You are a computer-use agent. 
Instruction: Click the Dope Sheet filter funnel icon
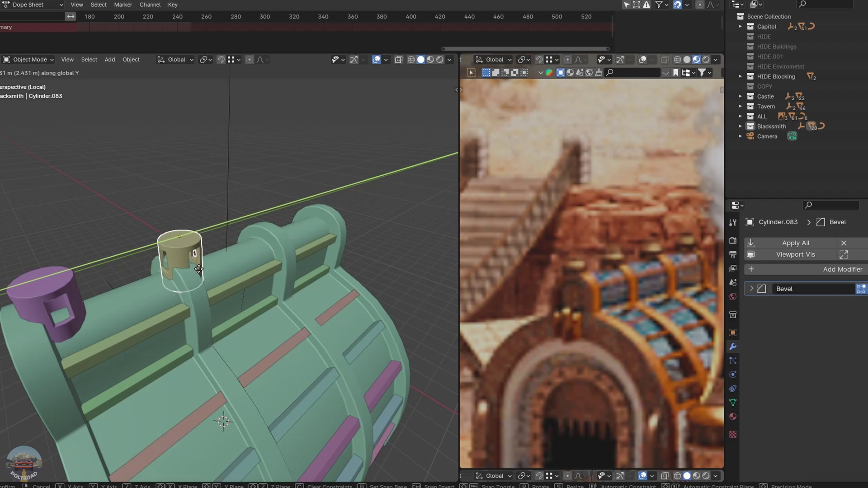[659, 5]
